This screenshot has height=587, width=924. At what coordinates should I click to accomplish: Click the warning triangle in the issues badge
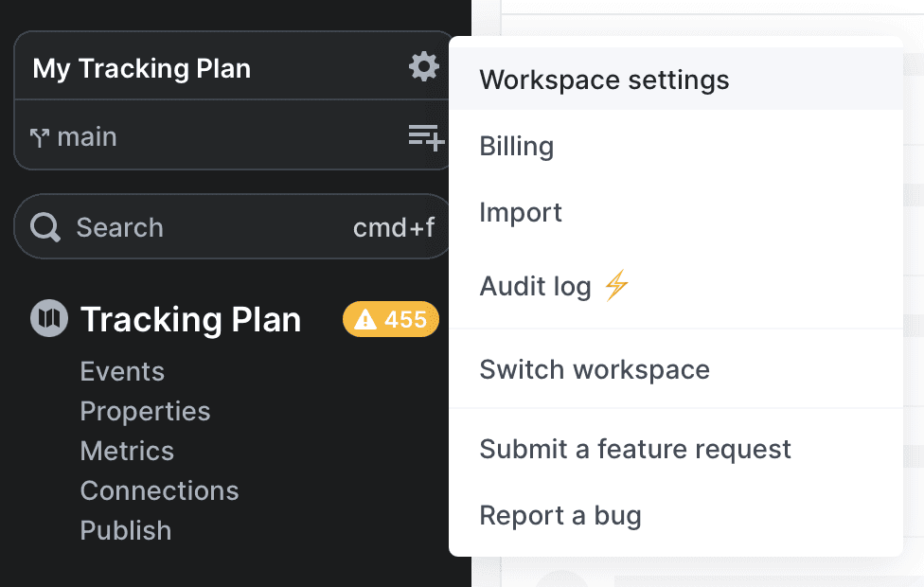367,319
